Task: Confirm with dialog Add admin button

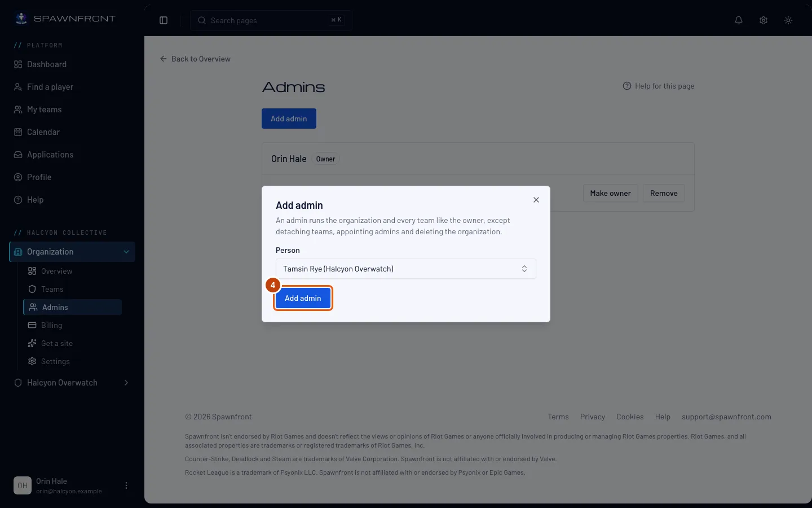Action: click(303, 298)
